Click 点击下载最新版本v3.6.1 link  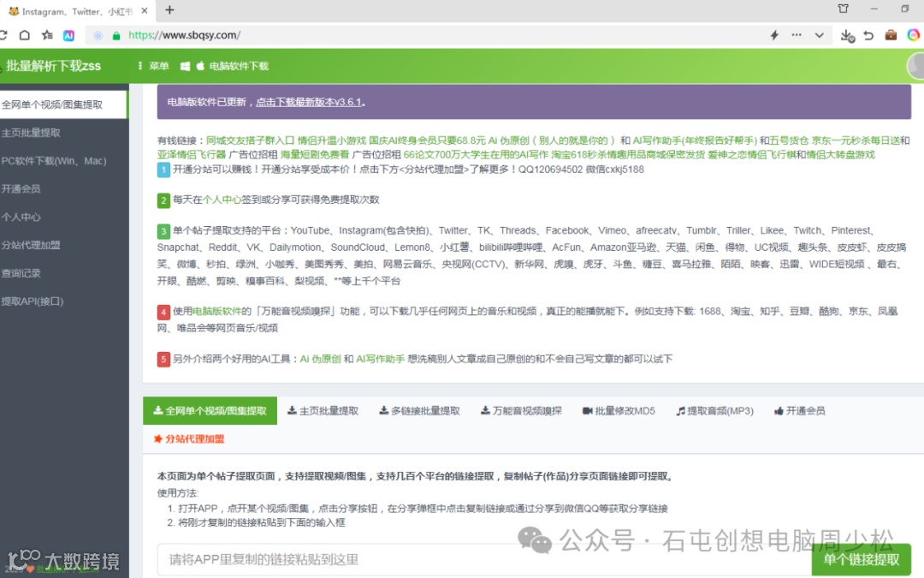(x=308, y=102)
